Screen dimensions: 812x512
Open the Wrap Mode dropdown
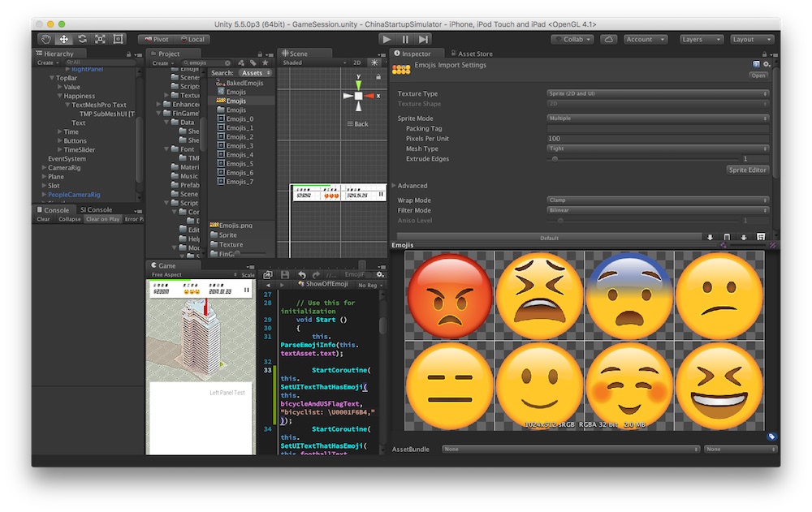(658, 200)
